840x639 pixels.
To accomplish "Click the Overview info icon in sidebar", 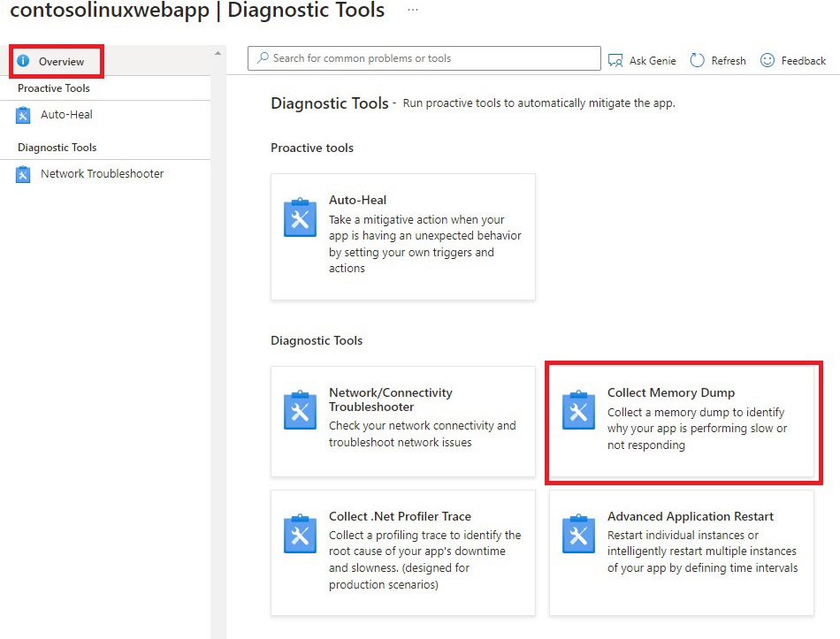I will coord(22,61).
